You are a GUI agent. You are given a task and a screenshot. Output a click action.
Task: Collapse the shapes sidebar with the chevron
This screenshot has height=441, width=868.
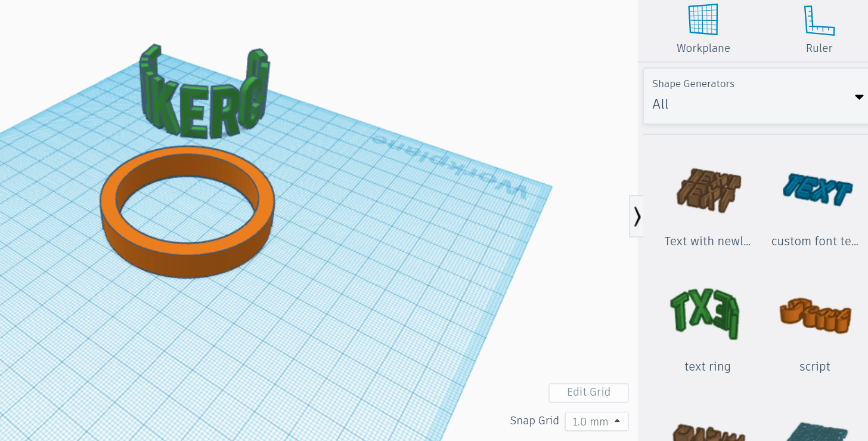(x=637, y=216)
